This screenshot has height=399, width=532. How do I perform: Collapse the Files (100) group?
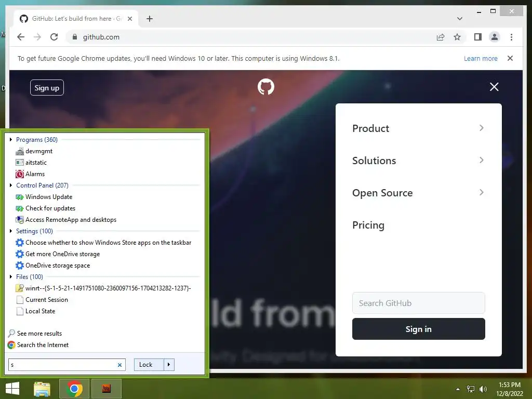point(11,276)
